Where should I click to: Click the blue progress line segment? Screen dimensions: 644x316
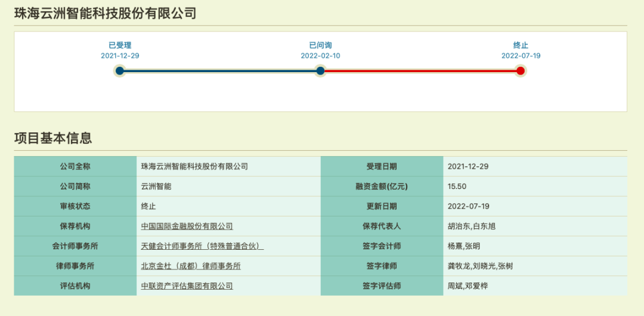(219, 71)
